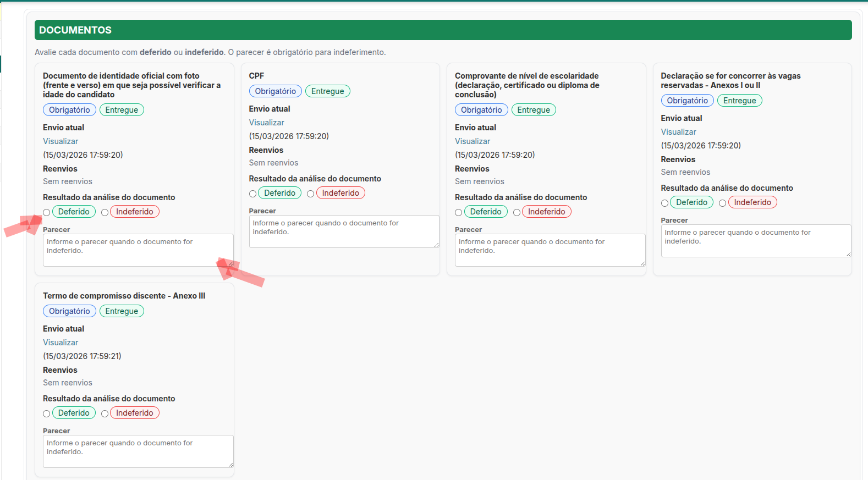Viewport: 868px width, 480px height.
Task: Choose Indeferido for Comprovante de escolaridade
Action: (517, 213)
